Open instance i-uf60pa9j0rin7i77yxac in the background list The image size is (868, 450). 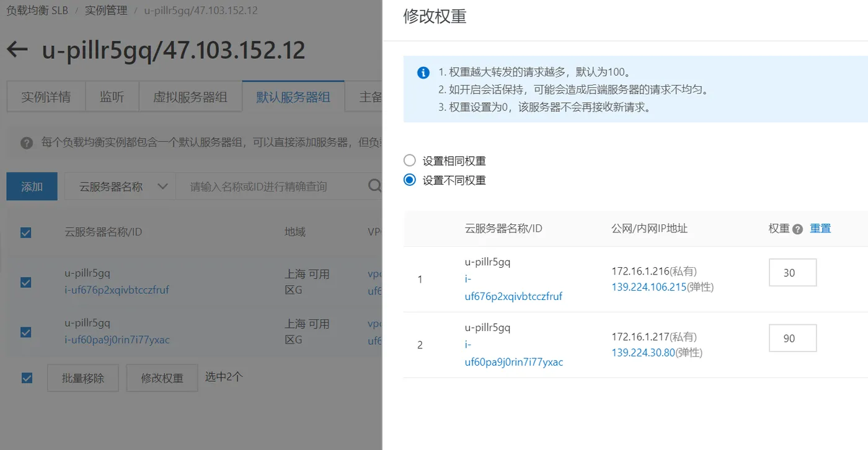(x=117, y=340)
